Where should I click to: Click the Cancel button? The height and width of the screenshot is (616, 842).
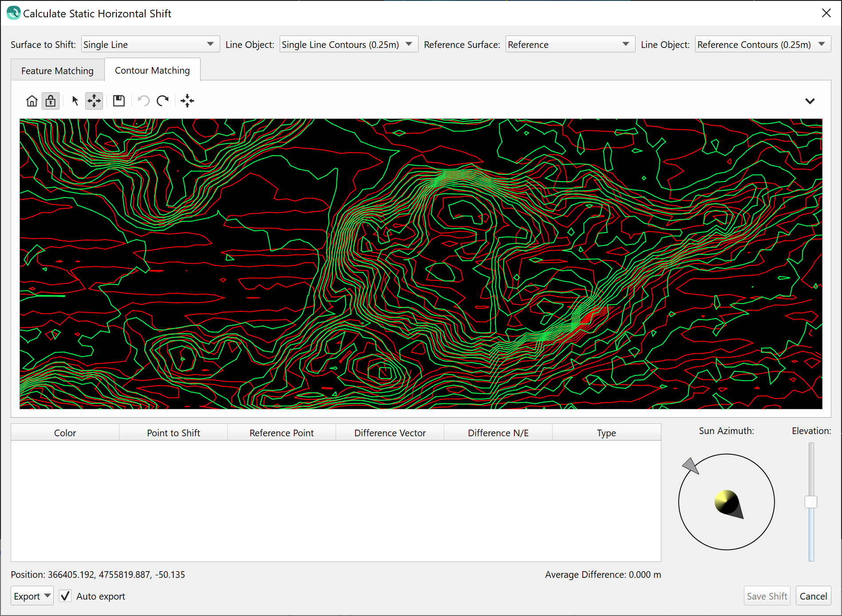coord(813,596)
